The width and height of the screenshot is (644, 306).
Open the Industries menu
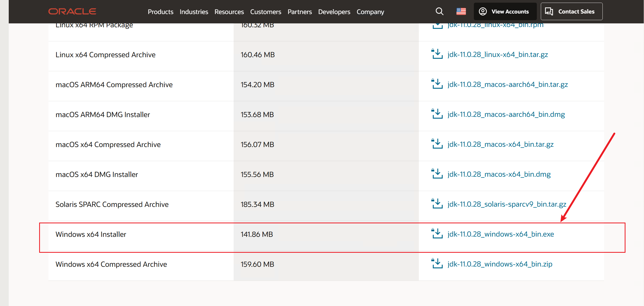194,12
